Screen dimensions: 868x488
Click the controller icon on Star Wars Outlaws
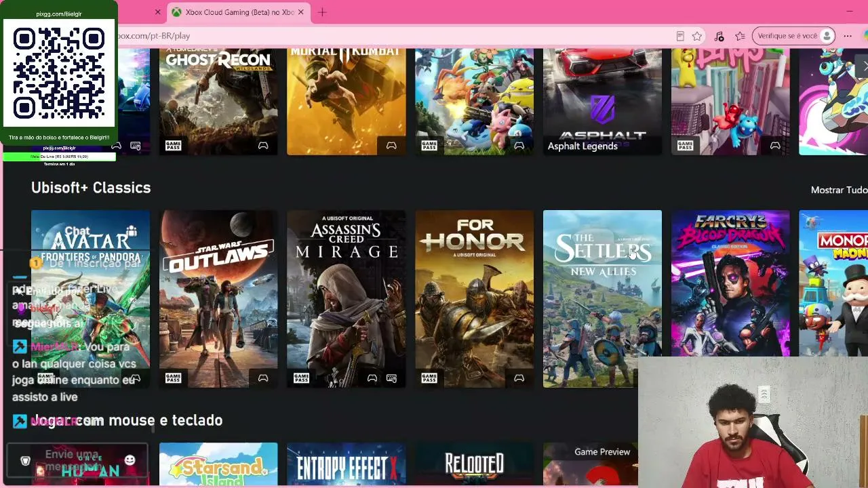263,378
